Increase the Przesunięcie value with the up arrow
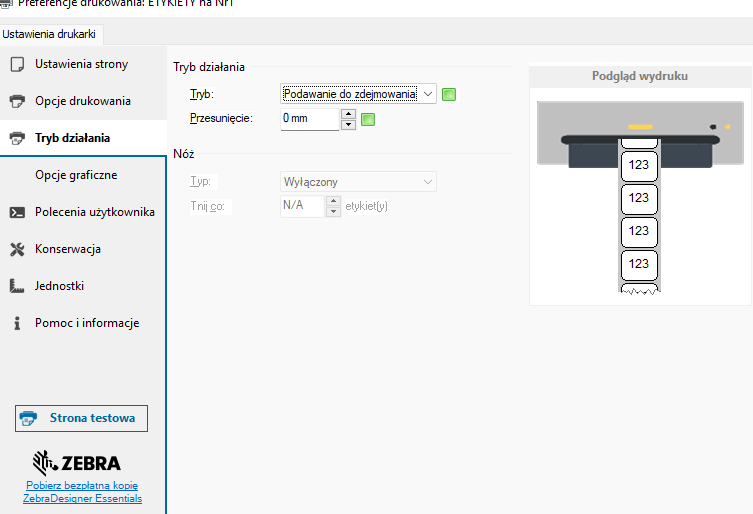753x514 pixels. 348,114
